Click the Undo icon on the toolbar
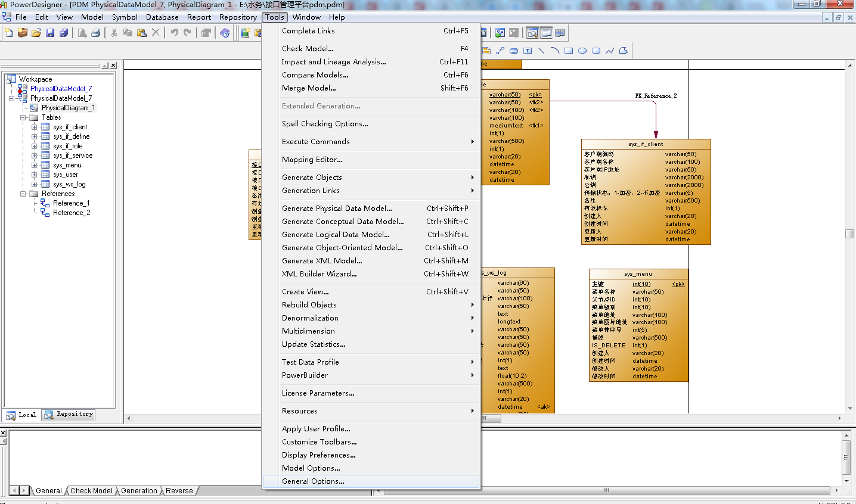Image resolution: width=856 pixels, height=504 pixels. coord(174,33)
